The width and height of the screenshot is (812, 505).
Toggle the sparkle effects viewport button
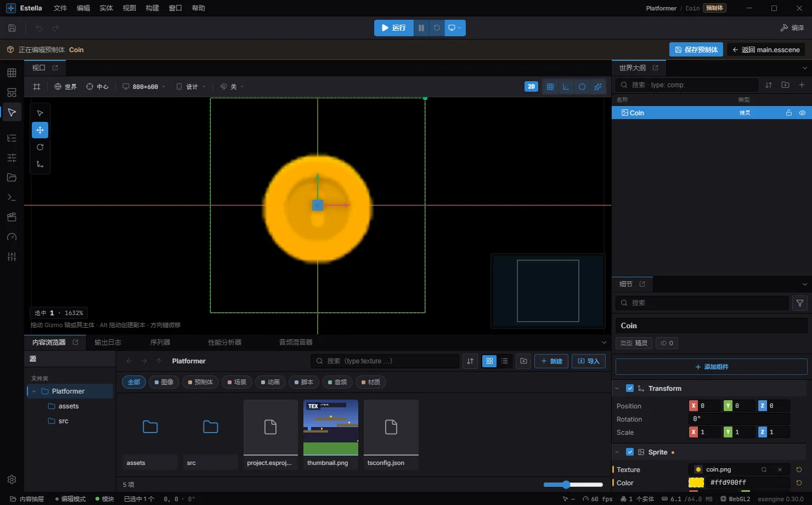[598, 87]
